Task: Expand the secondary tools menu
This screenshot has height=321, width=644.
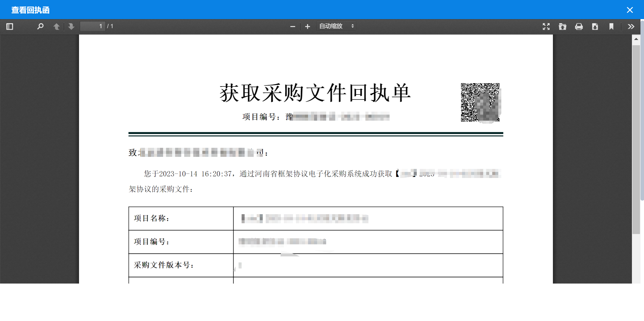Action: pos(631,26)
